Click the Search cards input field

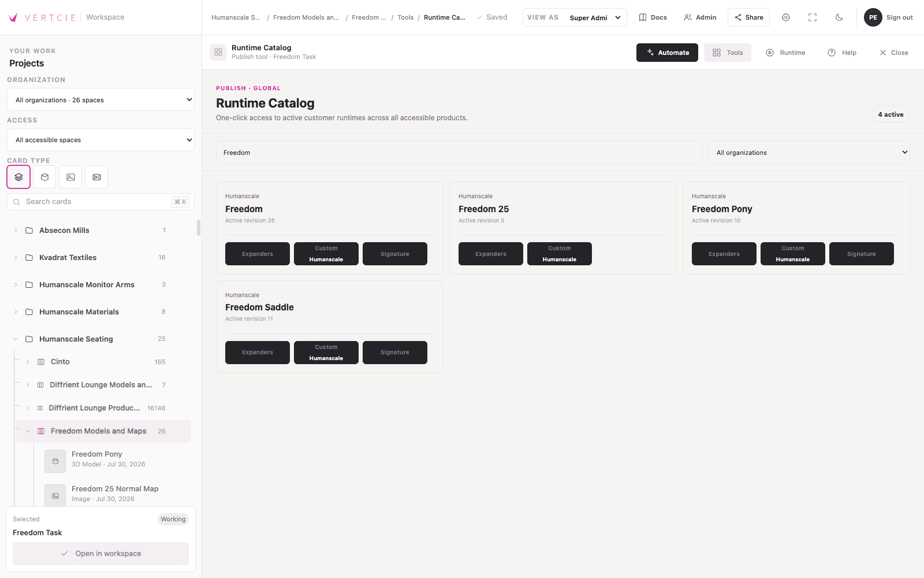[x=100, y=202]
